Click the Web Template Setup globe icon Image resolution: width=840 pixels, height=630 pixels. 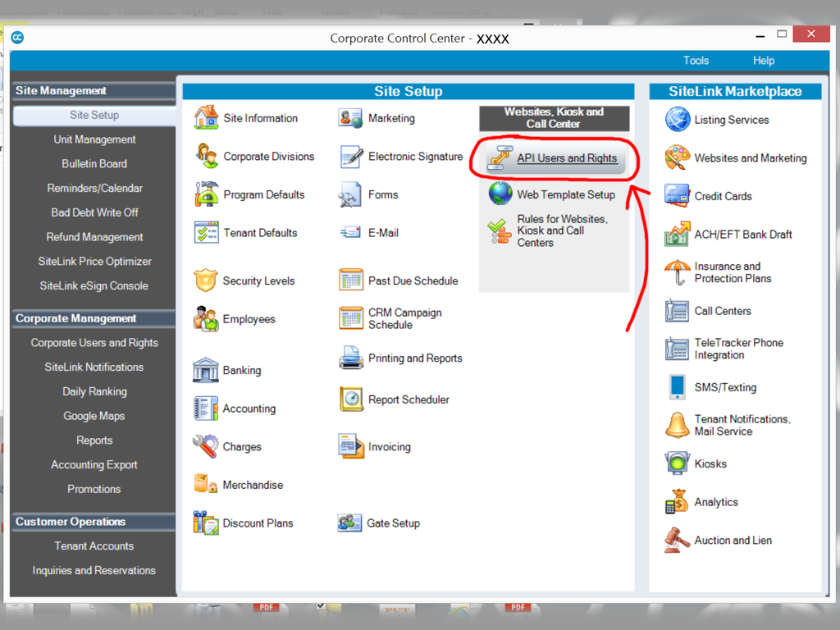coord(500,194)
